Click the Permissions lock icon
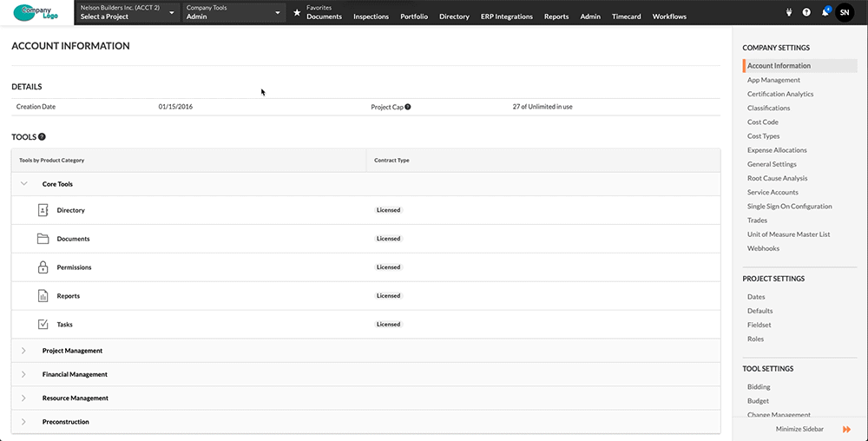The image size is (868, 441). pos(43,267)
